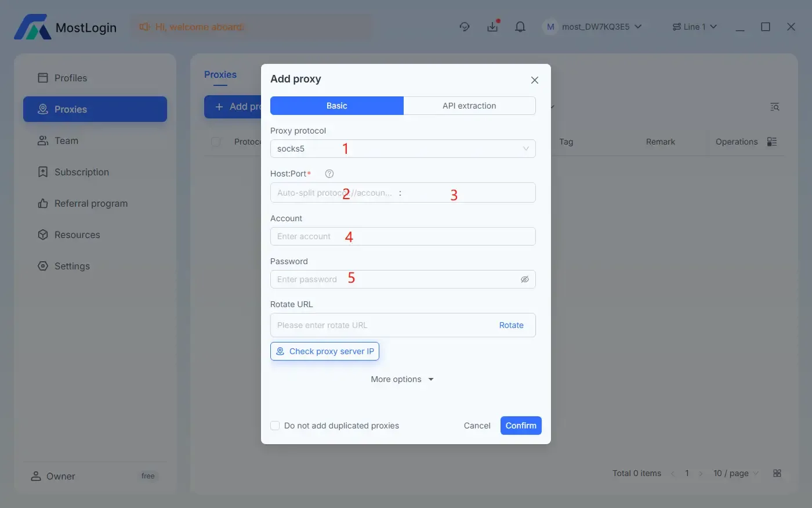Open Referral program in the sidebar

tap(95, 203)
